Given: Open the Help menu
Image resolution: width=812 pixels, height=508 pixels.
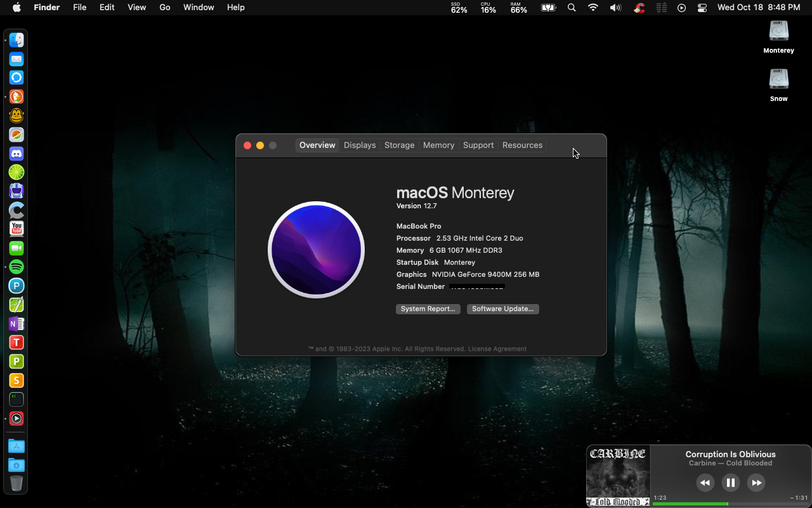Looking at the screenshot, I should pos(235,8).
